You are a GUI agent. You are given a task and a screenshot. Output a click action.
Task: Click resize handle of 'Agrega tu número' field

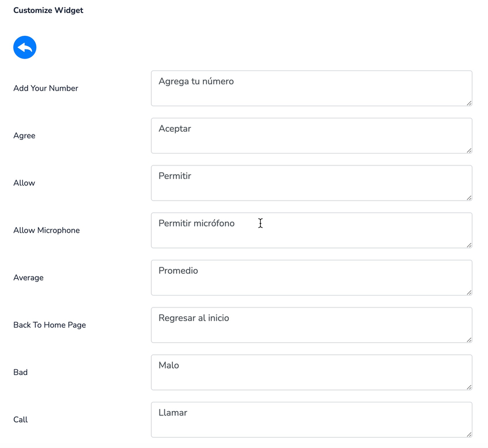tap(468, 103)
